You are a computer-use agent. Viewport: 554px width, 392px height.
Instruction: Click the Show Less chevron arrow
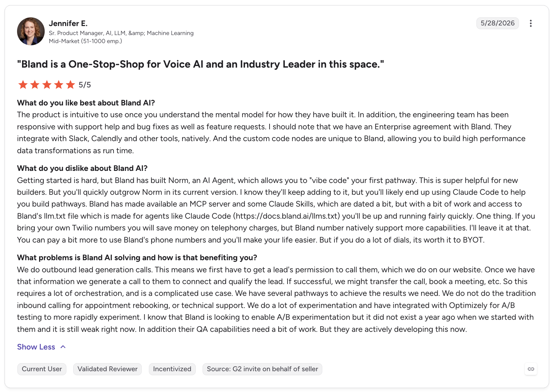tap(63, 347)
